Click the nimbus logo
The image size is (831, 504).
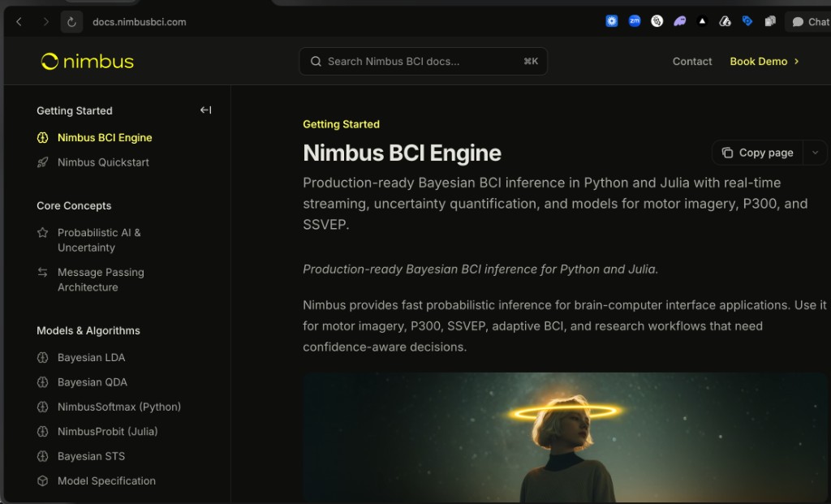pyautogui.click(x=88, y=62)
